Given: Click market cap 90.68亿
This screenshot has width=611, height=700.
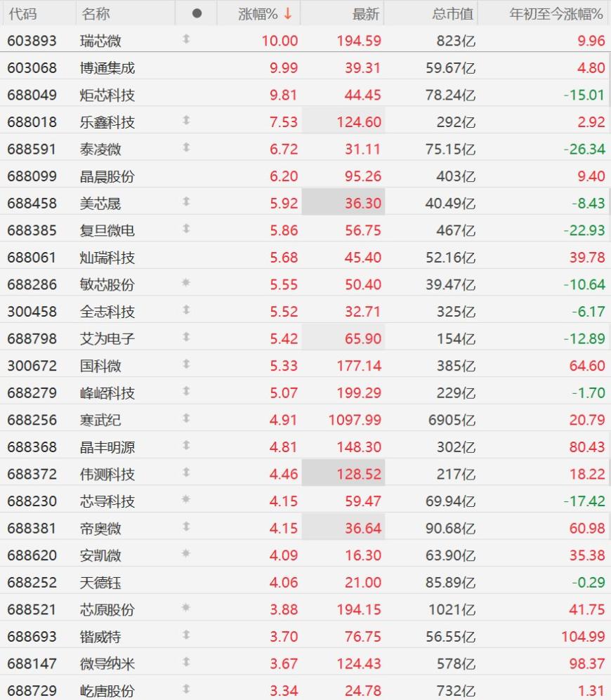Looking at the screenshot, I should tap(451, 528).
